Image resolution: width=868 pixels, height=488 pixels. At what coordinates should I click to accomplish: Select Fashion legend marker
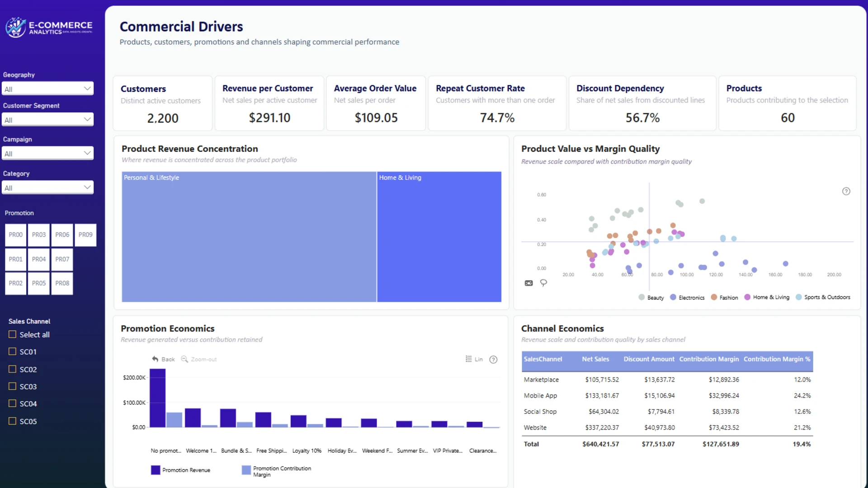(x=714, y=297)
